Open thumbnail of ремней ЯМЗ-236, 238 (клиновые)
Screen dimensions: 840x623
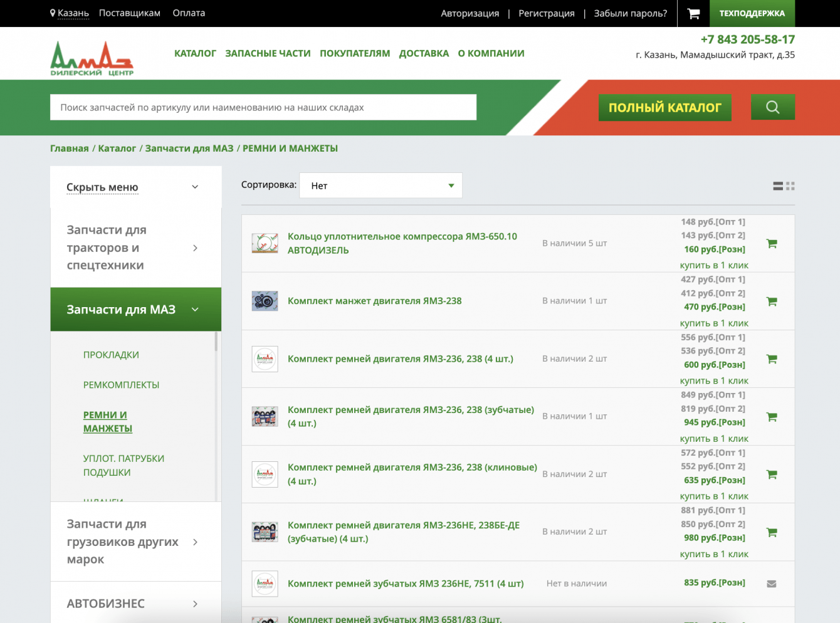pos(265,474)
